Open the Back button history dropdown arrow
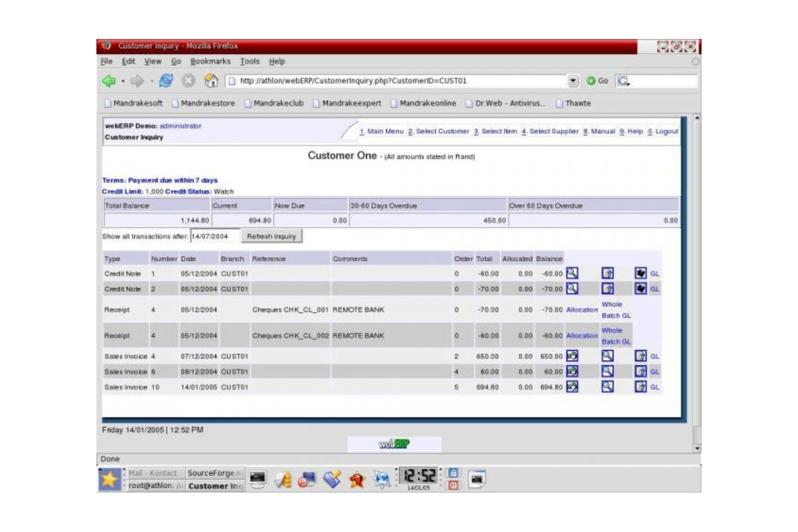Viewport: 798px width, 532px height. [x=123, y=81]
